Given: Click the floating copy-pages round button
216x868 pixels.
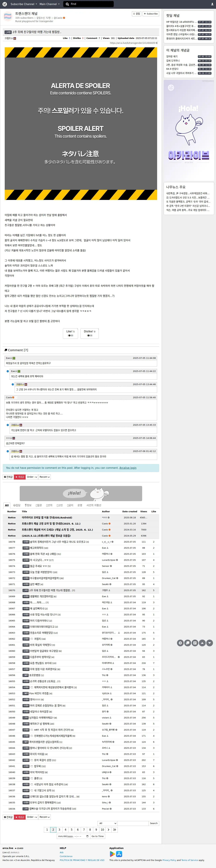Looking at the screenshot, I should 188,643.
